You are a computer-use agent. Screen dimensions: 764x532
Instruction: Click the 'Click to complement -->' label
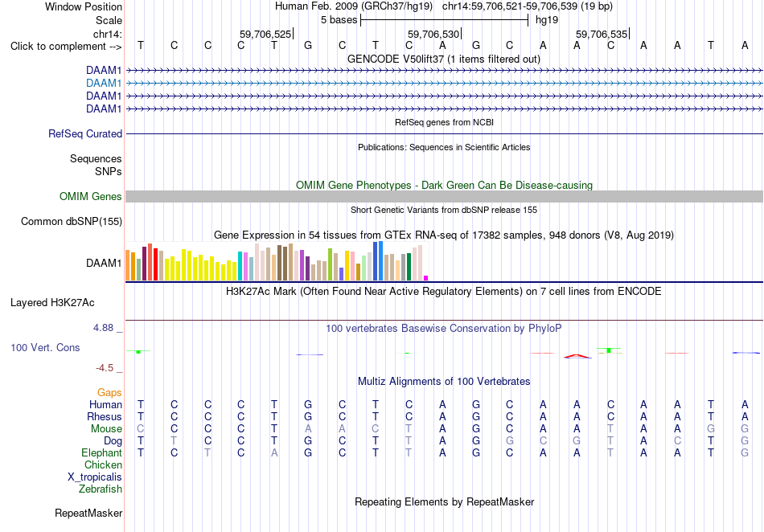tap(66, 47)
